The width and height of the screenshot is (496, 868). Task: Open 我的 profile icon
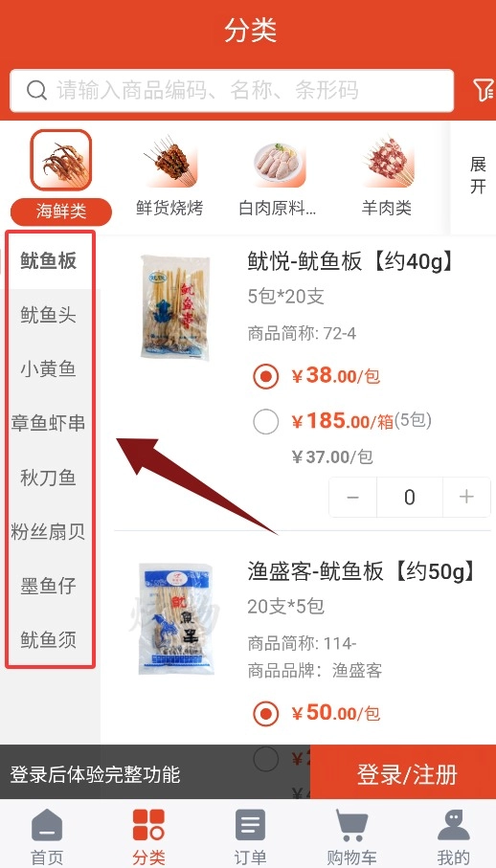[453, 825]
